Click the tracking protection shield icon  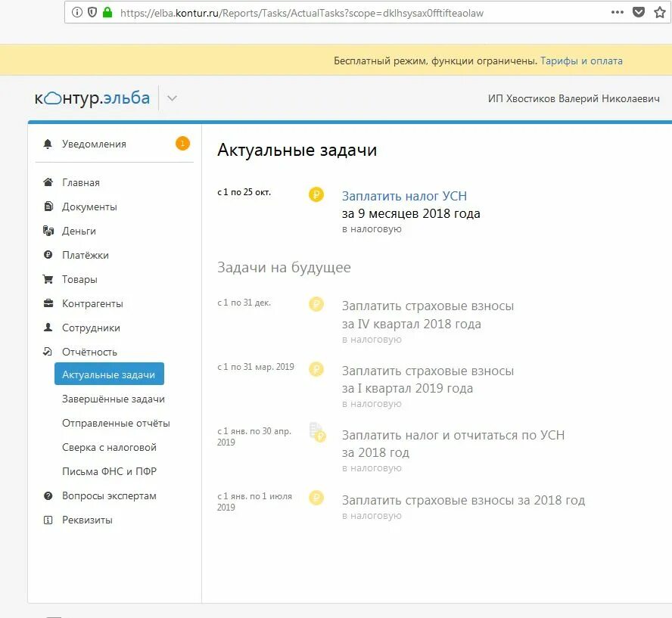pyautogui.click(x=92, y=12)
